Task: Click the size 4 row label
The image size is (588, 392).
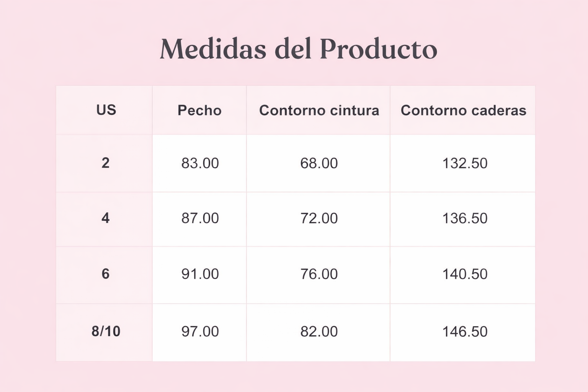Action: [x=106, y=218]
